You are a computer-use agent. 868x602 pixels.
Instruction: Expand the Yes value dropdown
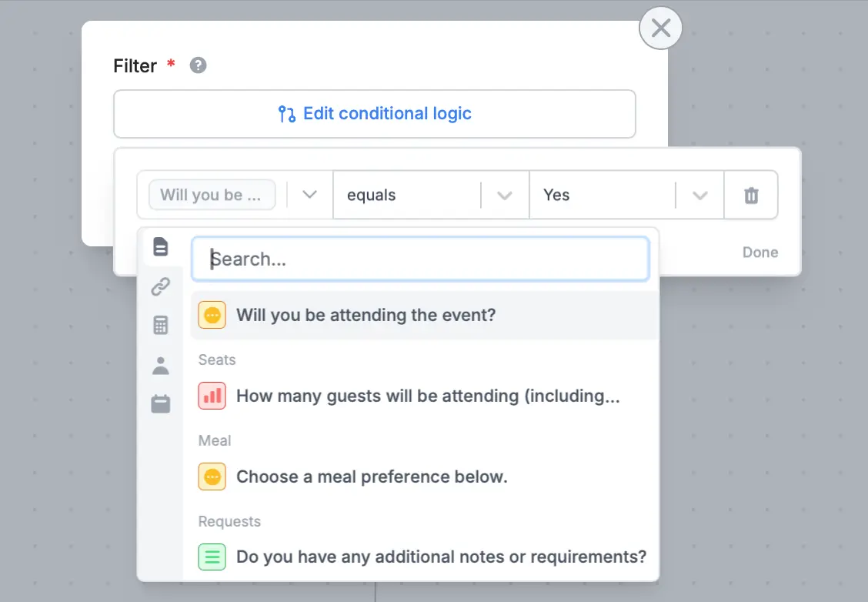pyautogui.click(x=699, y=195)
